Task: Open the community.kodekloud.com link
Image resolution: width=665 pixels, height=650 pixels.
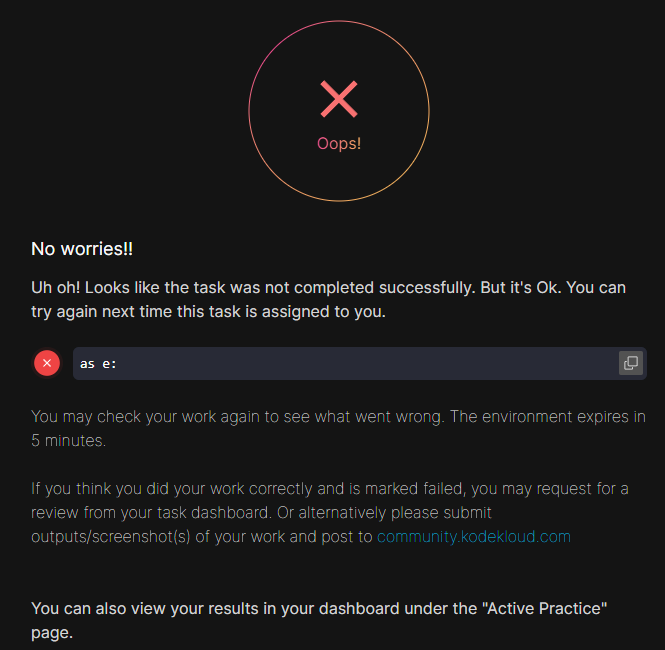Action: (473, 537)
